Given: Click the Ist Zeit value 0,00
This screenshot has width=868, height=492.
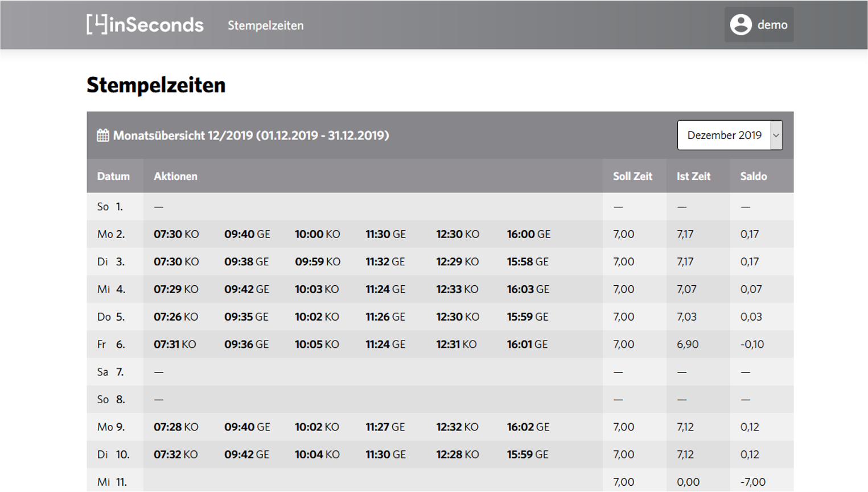Looking at the screenshot, I should 688,482.
